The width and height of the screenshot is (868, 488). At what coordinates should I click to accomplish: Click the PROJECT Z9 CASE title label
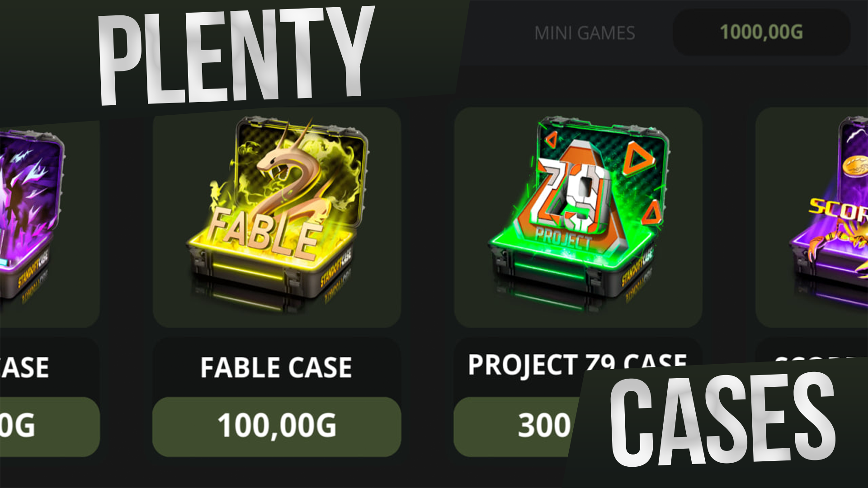[577, 364]
